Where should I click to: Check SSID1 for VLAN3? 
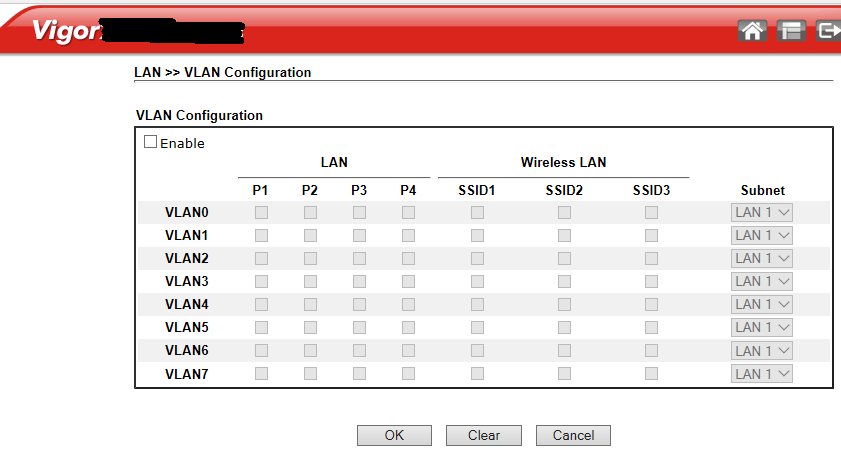[477, 281]
